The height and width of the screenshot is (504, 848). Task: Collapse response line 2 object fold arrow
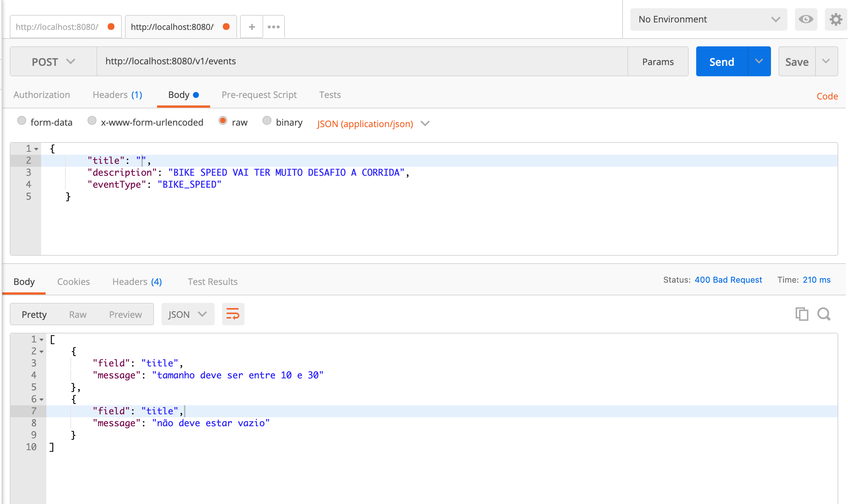point(42,352)
